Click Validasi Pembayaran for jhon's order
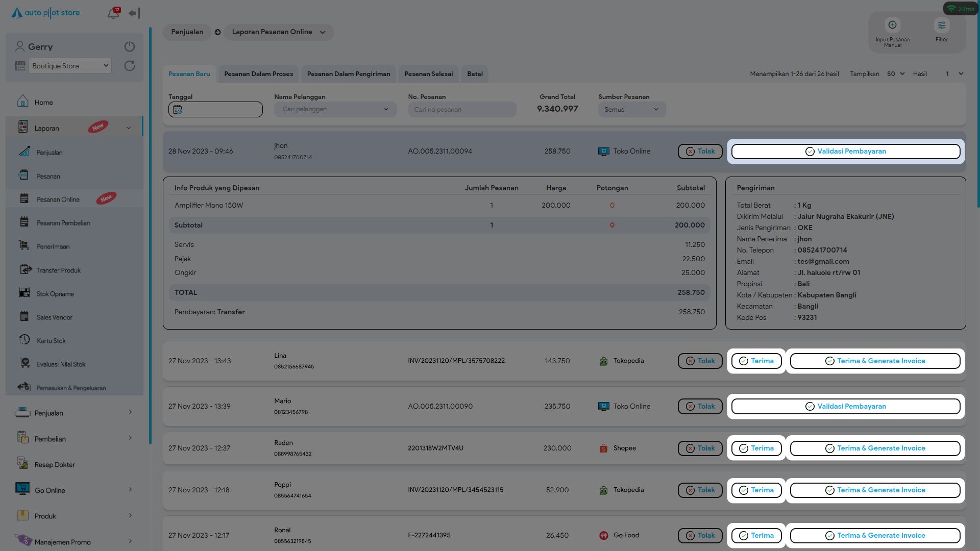Viewport: 980px width, 551px height. [x=845, y=152]
